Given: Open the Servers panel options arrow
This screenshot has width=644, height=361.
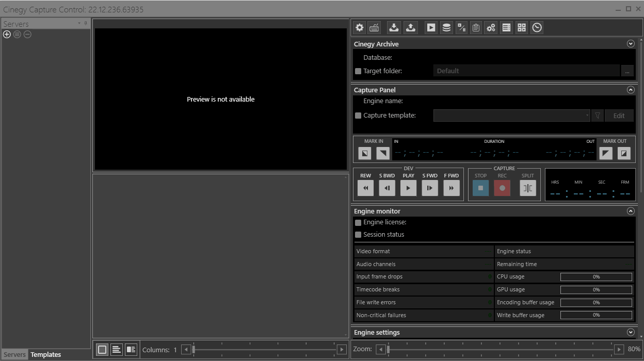Looking at the screenshot, I should pyautogui.click(x=79, y=23).
